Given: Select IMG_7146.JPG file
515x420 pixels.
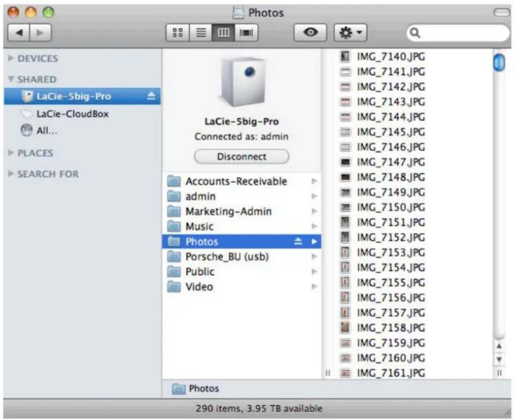Looking at the screenshot, I should coord(391,147).
